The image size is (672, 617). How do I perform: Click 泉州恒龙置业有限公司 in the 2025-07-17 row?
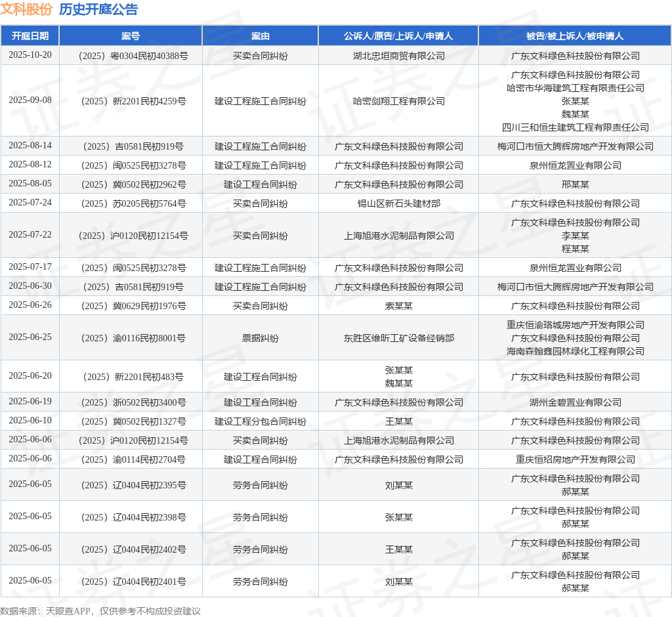[x=575, y=268]
